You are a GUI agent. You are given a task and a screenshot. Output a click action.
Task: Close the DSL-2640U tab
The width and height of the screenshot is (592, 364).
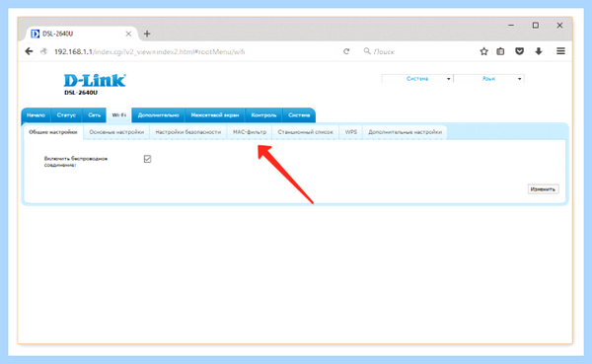[x=128, y=34]
